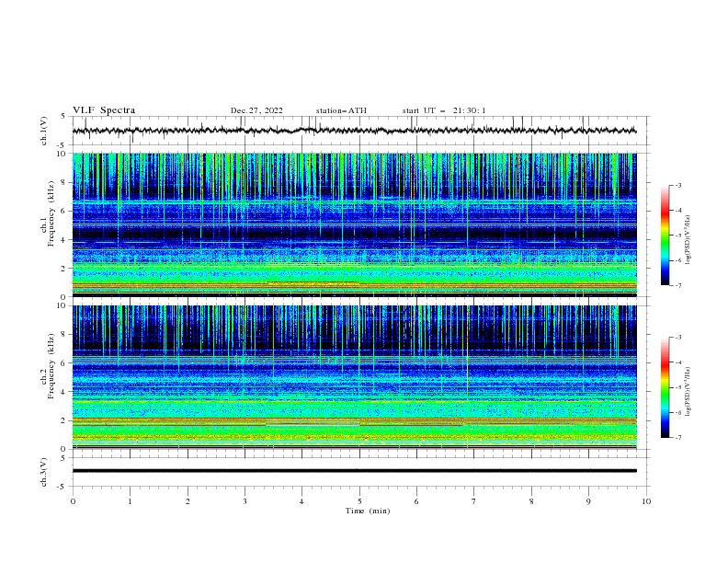
Task: Click the thick black ch.3 voltage trace
Action: click(354, 471)
